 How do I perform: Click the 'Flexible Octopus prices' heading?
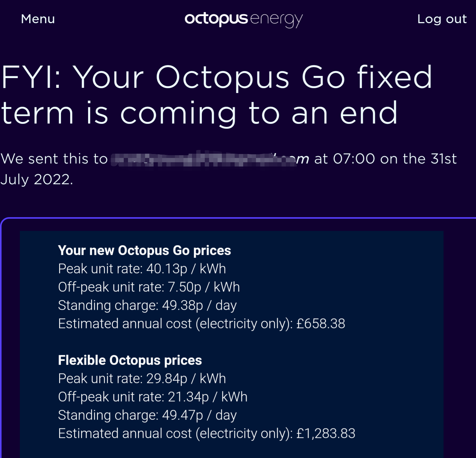[130, 360]
